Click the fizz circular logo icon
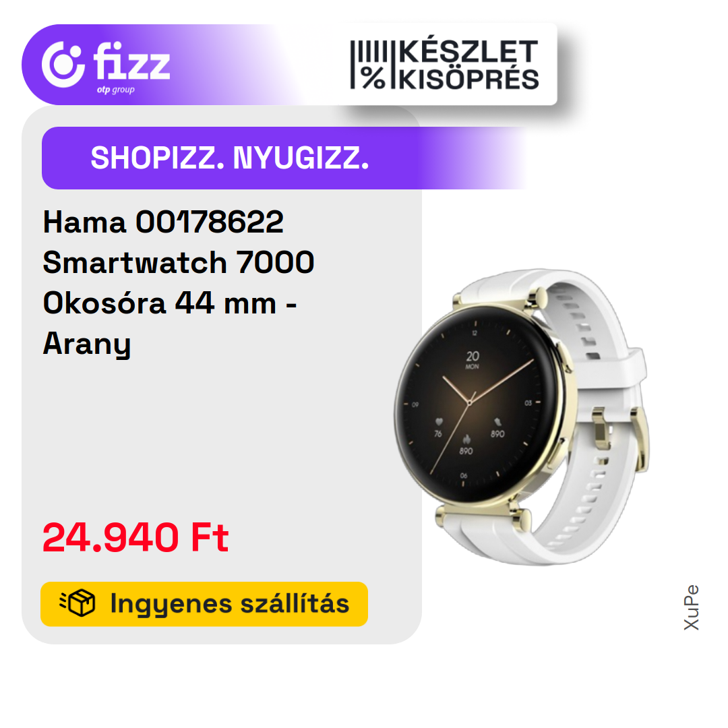The width and height of the screenshot is (728, 728). click(63, 64)
